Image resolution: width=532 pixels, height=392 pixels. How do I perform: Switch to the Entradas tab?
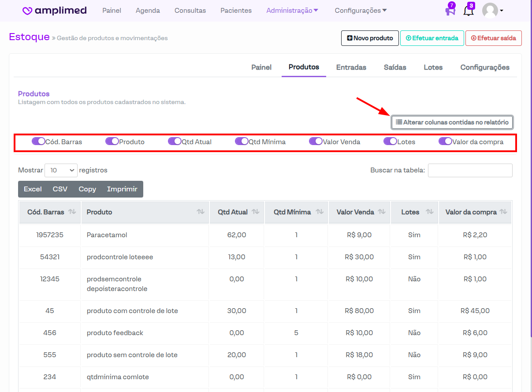[x=351, y=67]
